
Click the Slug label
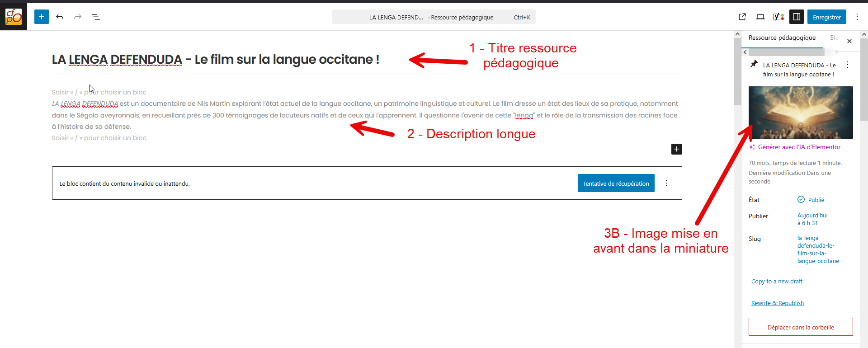pos(755,239)
